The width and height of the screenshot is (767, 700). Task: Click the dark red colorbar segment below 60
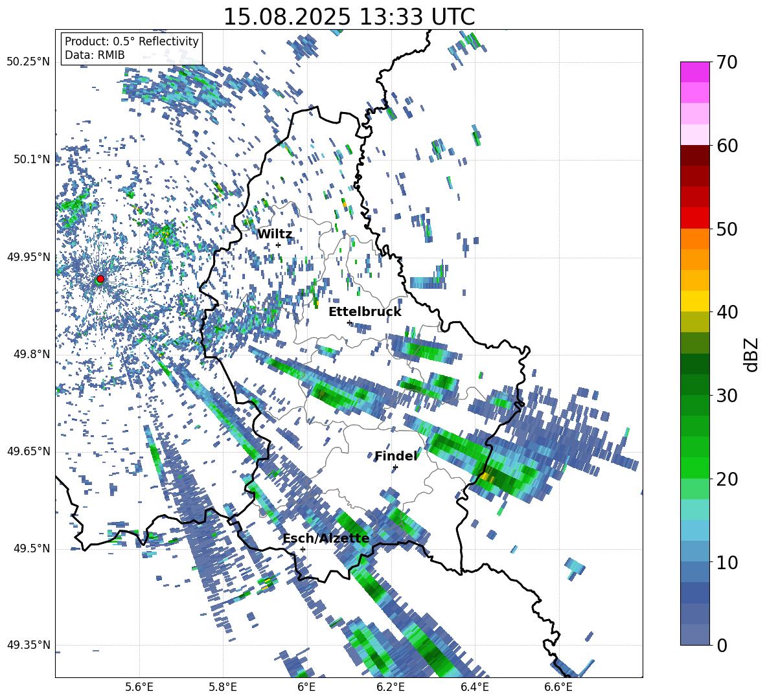point(694,155)
